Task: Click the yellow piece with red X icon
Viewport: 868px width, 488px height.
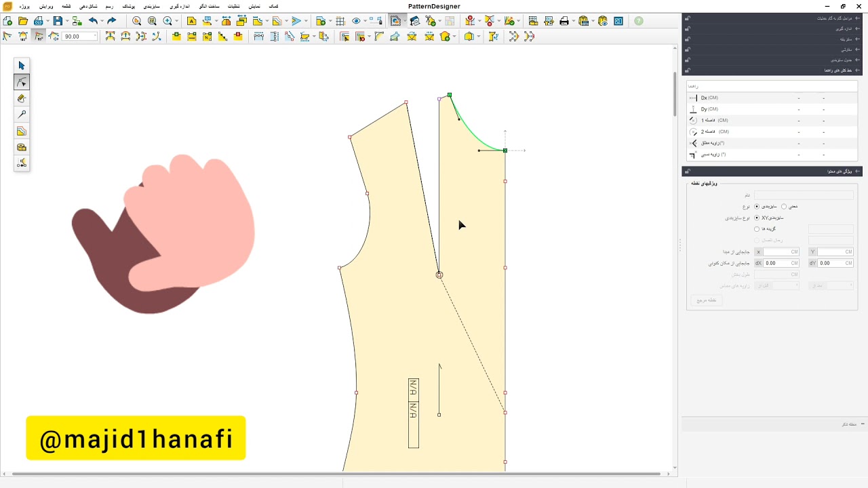Action: (x=238, y=37)
